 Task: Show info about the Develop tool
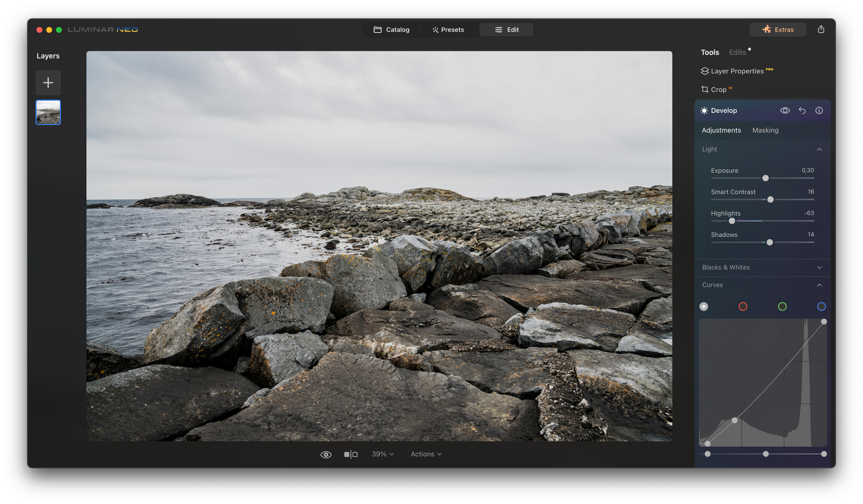click(819, 110)
